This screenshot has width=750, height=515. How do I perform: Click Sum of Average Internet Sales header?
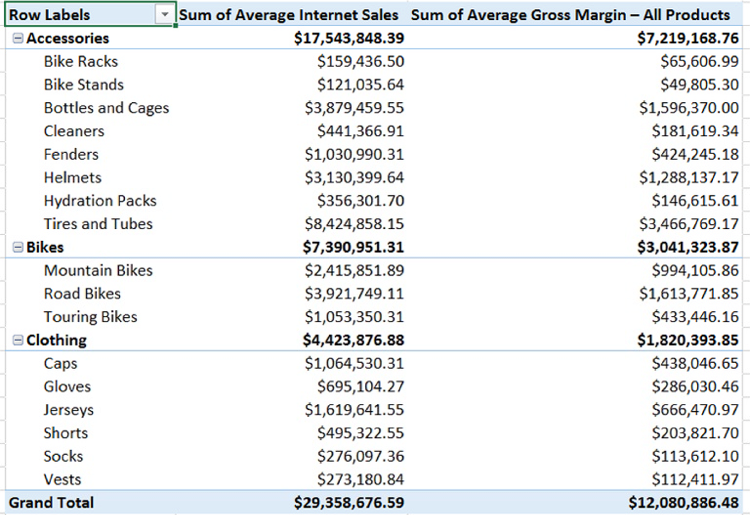(289, 15)
